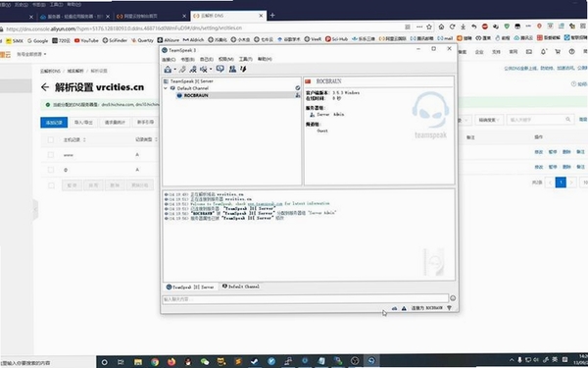Image resolution: width=588 pixels, height=368 pixels.
Task: Click the notification bell icon in Aliyun header
Action: [543, 52]
